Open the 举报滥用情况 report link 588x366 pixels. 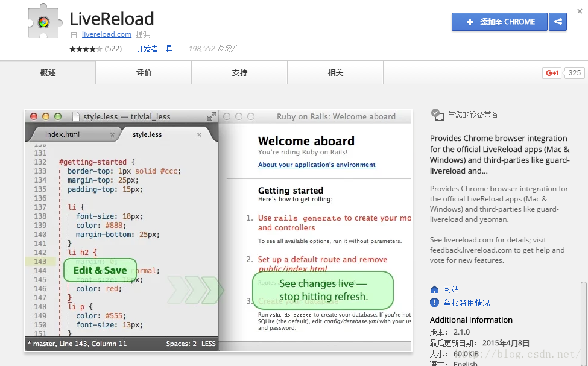tap(467, 303)
